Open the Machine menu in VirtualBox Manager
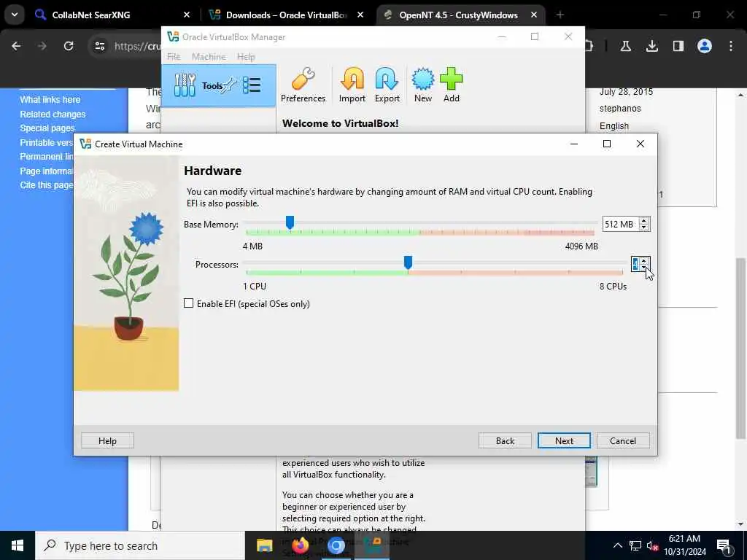The height and width of the screenshot is (560, 747). click(209, 57)
